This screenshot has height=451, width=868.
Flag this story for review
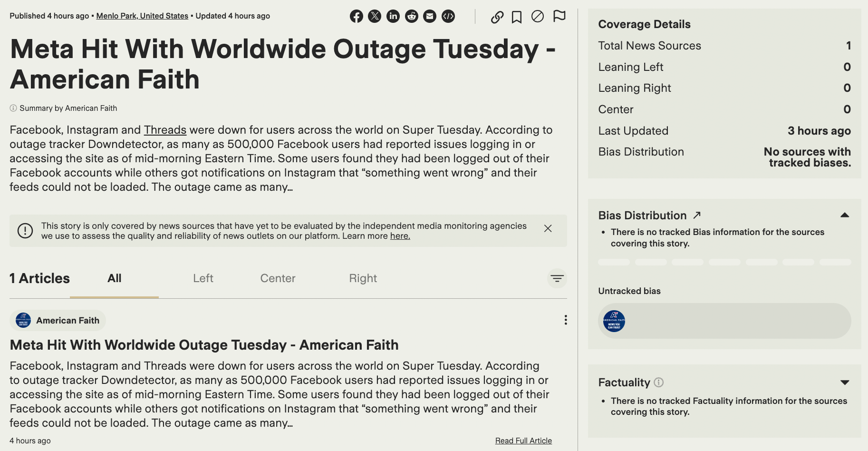click(559, 17)
